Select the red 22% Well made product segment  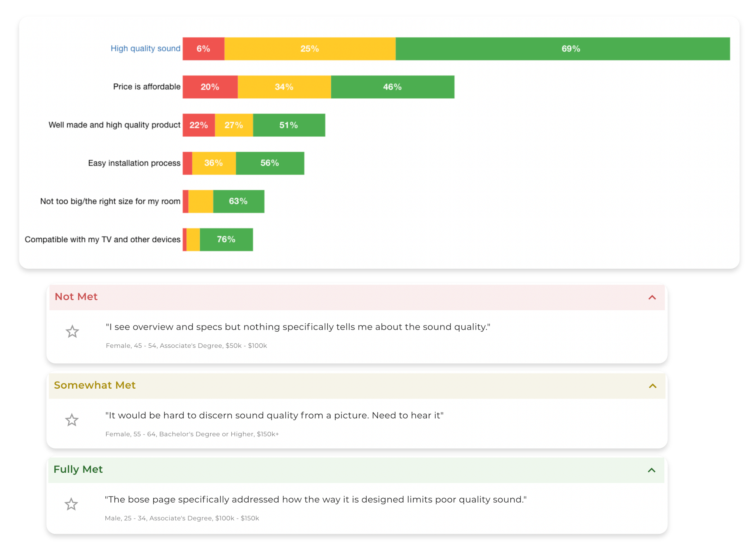[x=199, y=125]
